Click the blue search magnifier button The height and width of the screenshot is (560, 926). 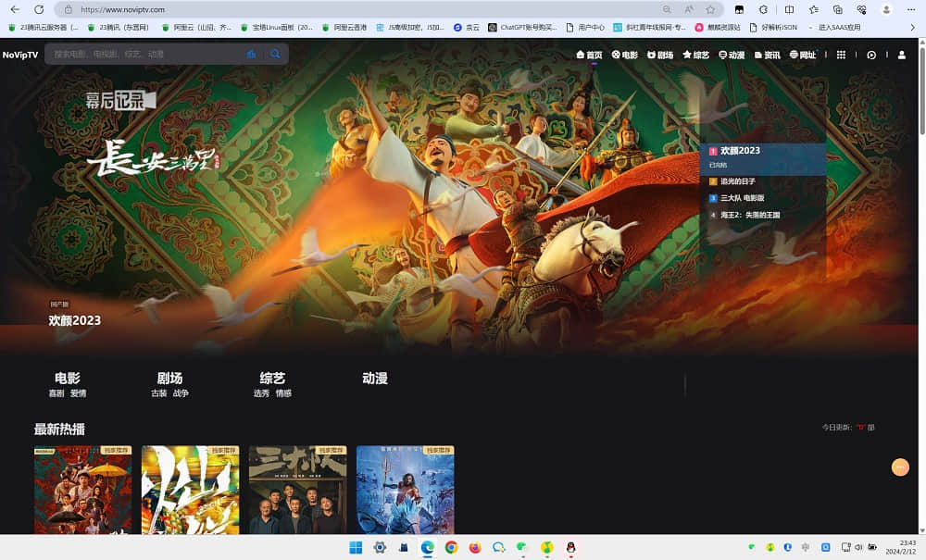pyautogui.click(x=275, y=55)
